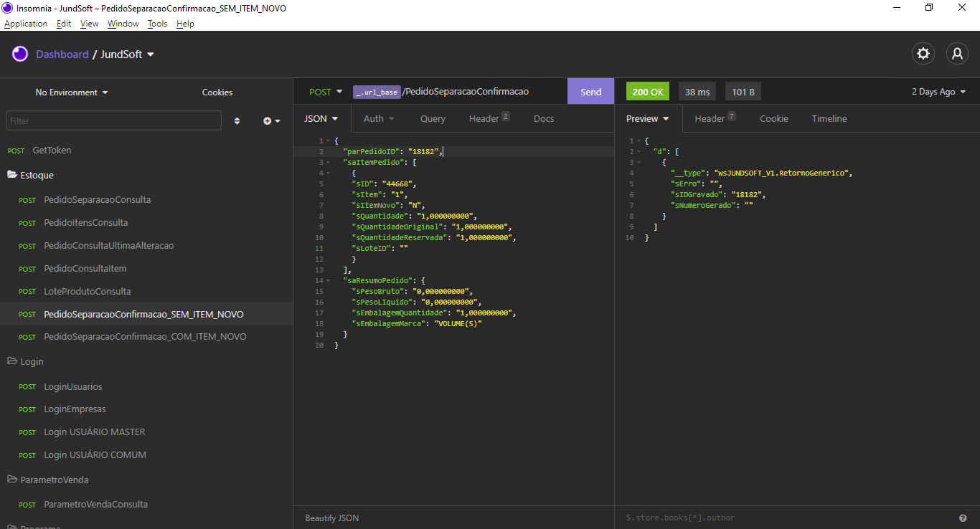
Task: Click the 200 OK status tag
Action: point(648,92)
